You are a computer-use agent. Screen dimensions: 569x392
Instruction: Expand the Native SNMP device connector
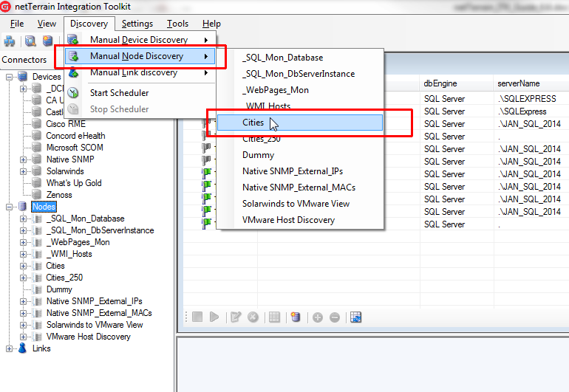click(24, 159)
